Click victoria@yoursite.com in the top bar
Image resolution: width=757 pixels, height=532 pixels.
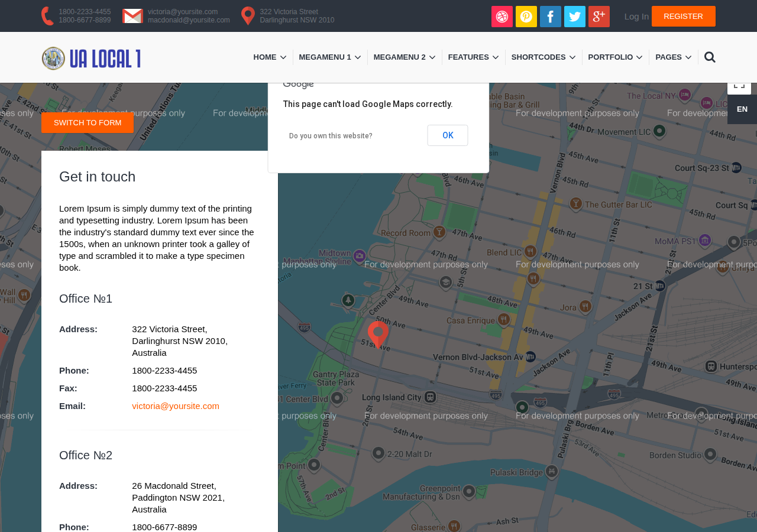click(183, 12)
